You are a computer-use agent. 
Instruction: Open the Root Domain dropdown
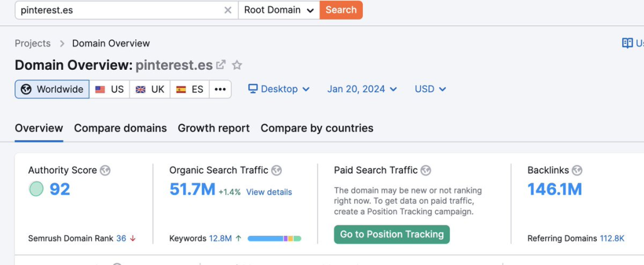pos(279,10)
